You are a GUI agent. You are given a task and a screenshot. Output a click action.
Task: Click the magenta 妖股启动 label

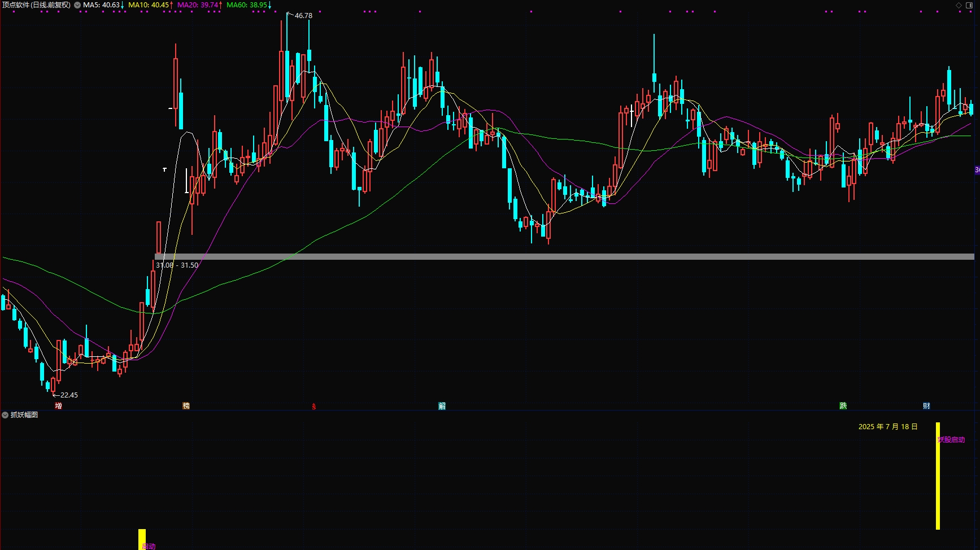pyautogui.click(x=952, y=440)
